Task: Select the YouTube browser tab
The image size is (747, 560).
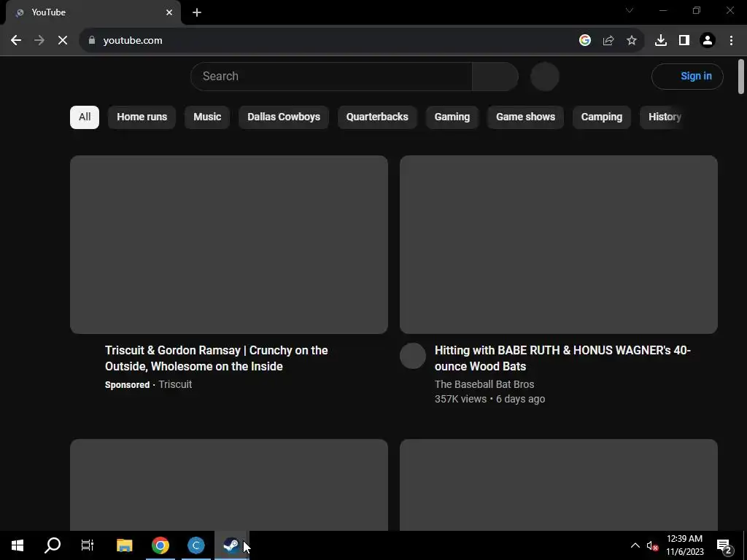Action: (93, 12)
